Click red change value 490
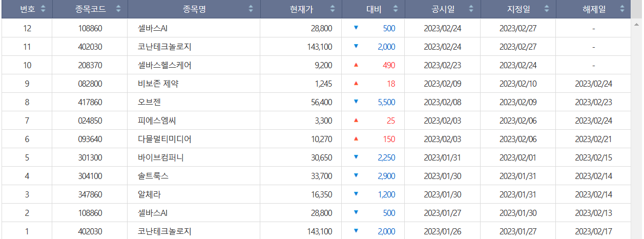Screen dimensions: 644x239 (389, 65)
